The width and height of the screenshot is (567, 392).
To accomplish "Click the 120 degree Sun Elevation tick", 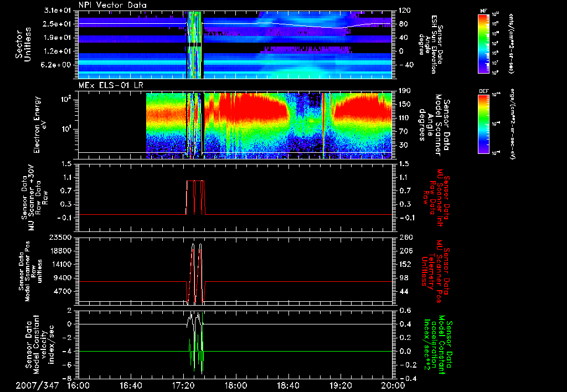I will click(x=404, y=11).
